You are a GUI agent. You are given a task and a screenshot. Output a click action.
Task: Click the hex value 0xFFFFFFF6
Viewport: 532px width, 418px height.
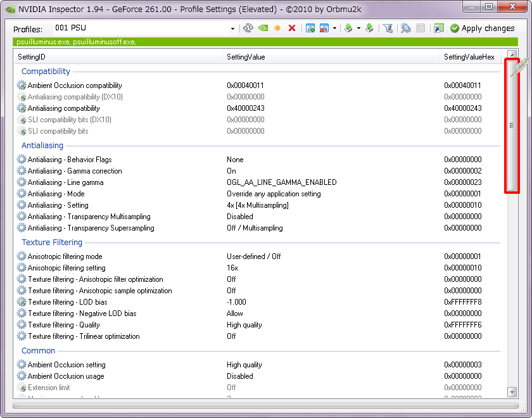pyautogui.click(x=463, y=325)
